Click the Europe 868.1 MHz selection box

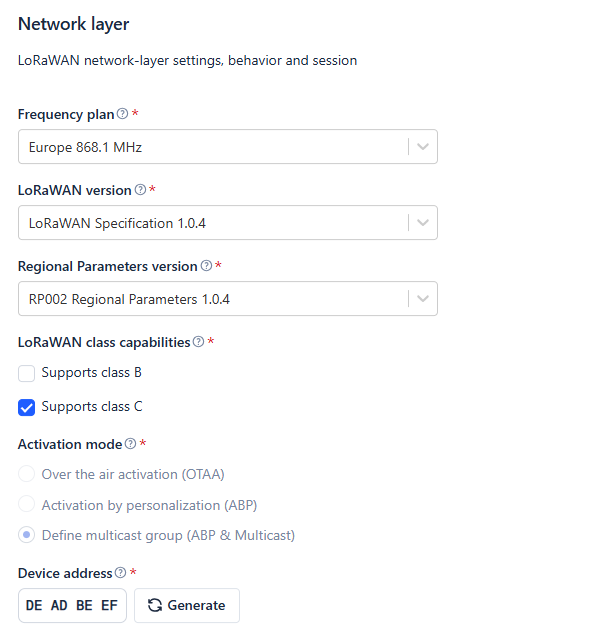click(228, 147)
